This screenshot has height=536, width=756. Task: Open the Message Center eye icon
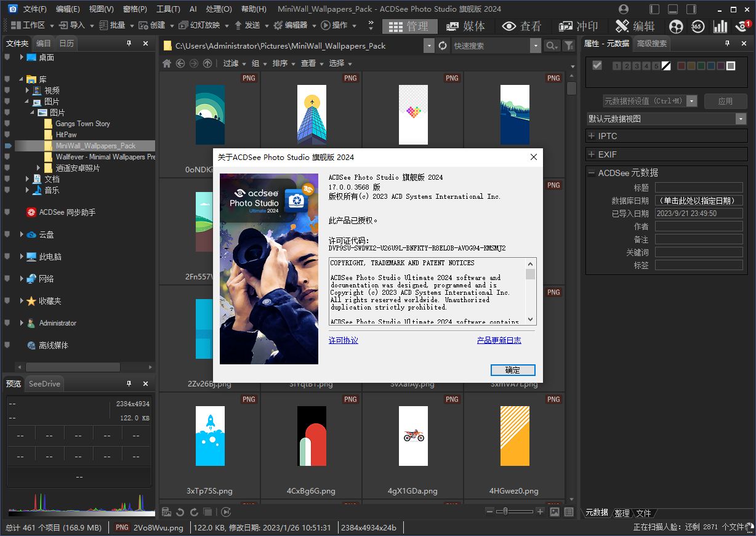742,26
